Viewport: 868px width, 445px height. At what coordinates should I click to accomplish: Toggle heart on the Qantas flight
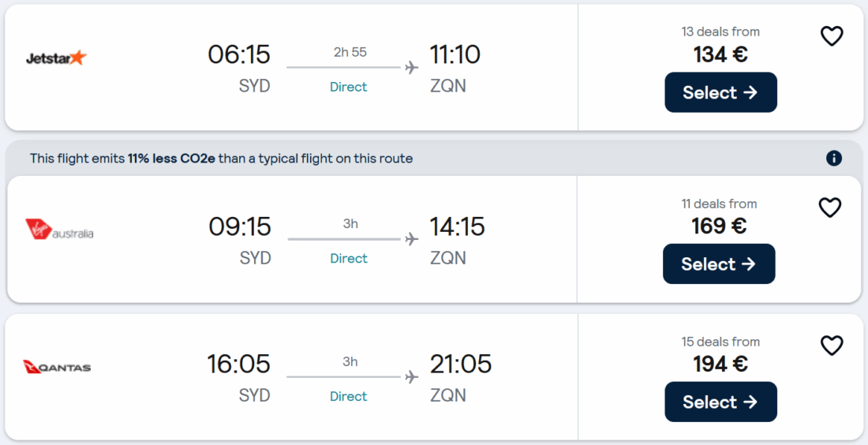pyautogui.click(x=832, y=346)
